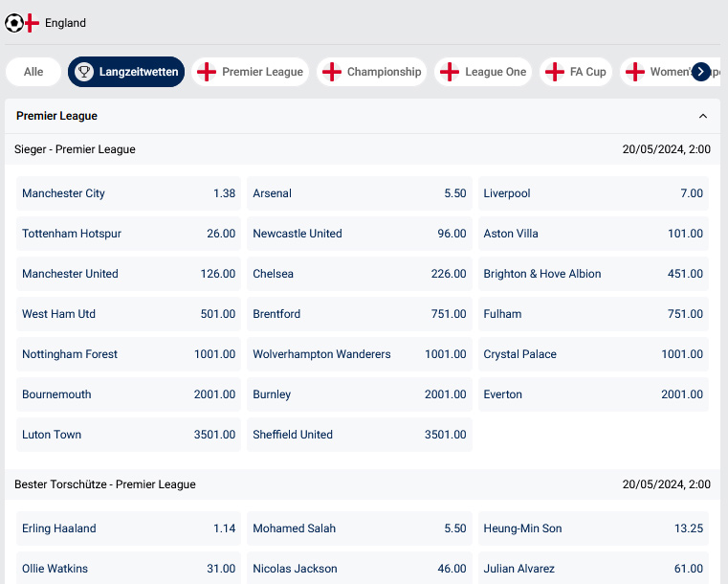Image resolution: width=728 pixels, height=584 pixels.
Task: Pick Everton at 2001.00
Action: click(593, 394)
